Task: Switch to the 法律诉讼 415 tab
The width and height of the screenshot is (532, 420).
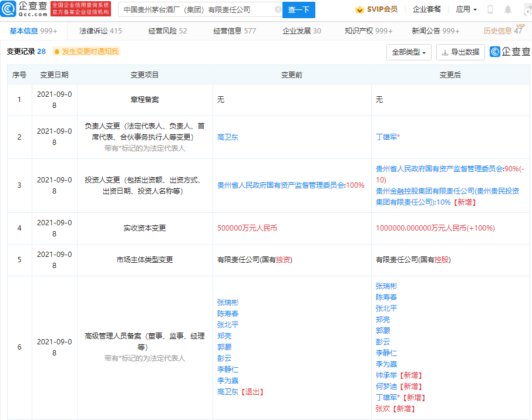Action: pyautogui.click(x=100, y=31)
